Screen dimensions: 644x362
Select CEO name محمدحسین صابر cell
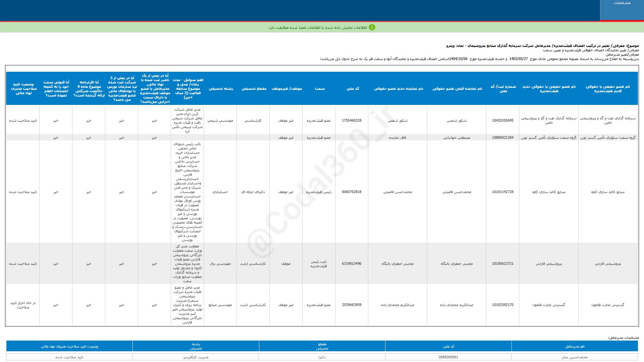575,357
